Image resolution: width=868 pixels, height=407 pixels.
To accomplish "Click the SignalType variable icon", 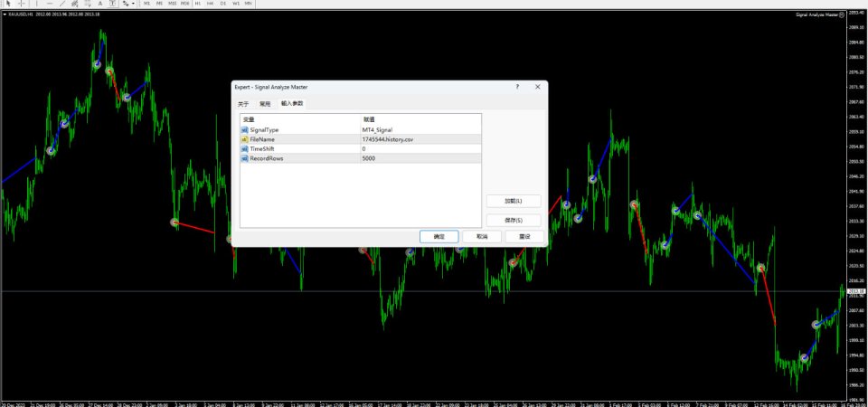I will 245,129.
